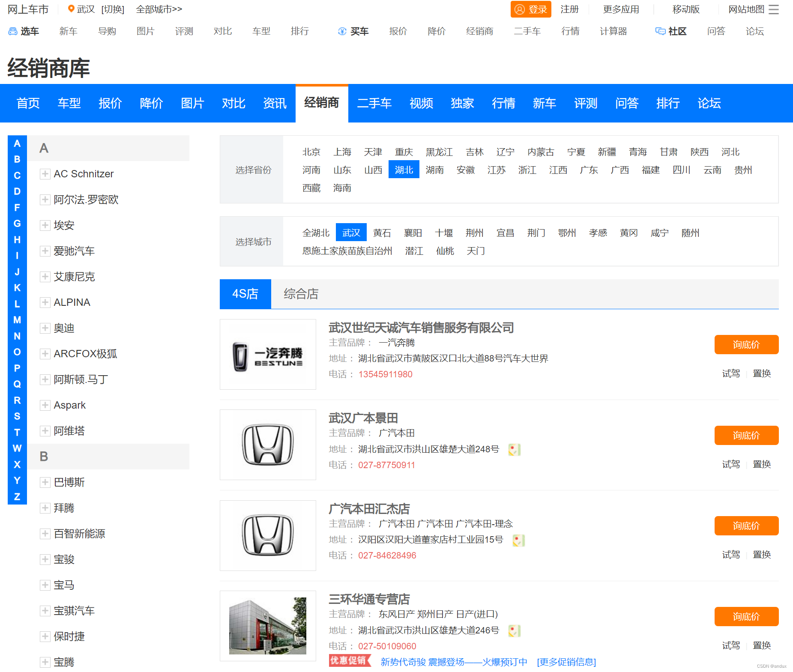The width and height of the screenshot is (793, 672).
Task: Click 置换 for 广汽本田汇杰店
Action: [762, 555]
